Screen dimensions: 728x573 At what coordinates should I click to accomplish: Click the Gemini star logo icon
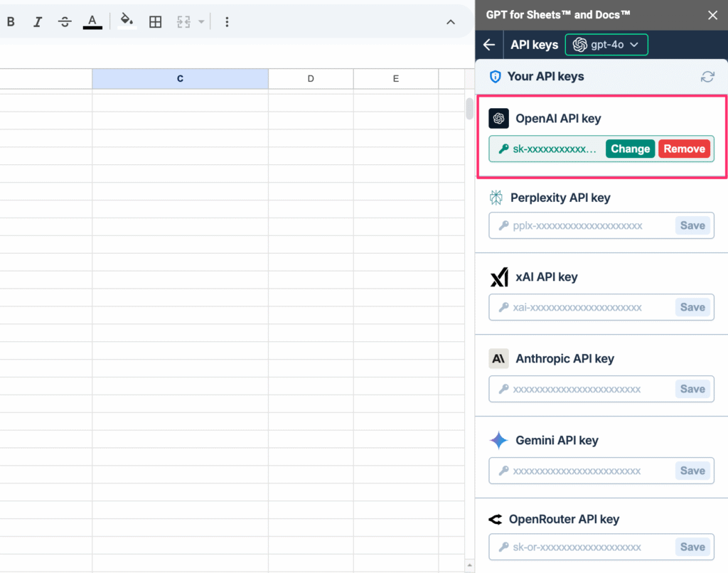pyautogui.click(x=498, y=440)
